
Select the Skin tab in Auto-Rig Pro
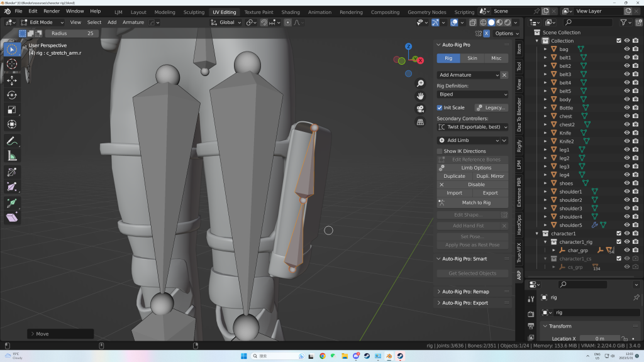472,58
